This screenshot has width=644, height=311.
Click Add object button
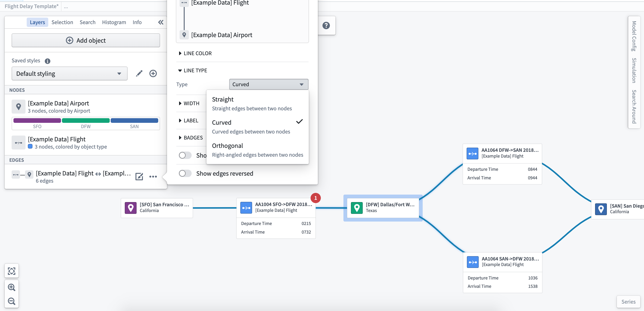(86, 41)
